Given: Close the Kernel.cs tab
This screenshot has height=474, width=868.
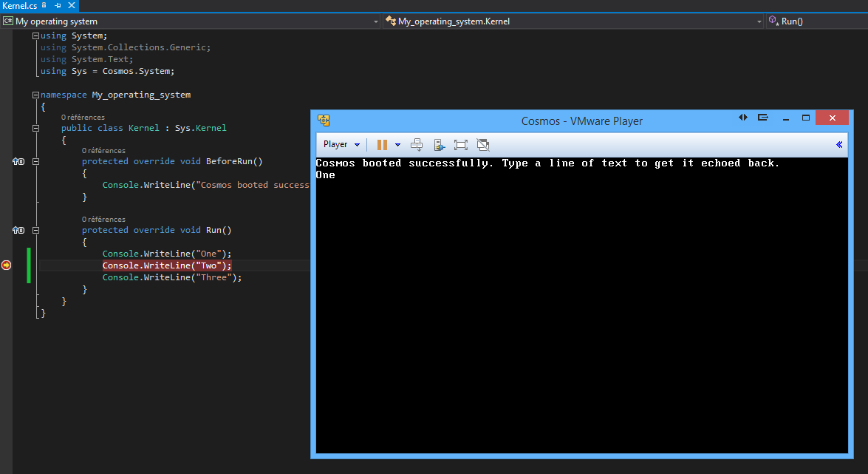Looking at the screenshot, I should [72, 5].
